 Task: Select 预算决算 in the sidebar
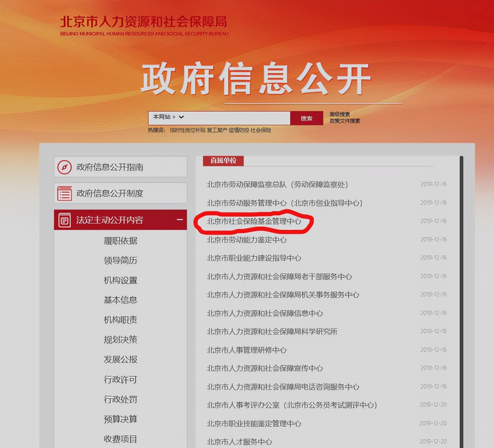[120, 419]
